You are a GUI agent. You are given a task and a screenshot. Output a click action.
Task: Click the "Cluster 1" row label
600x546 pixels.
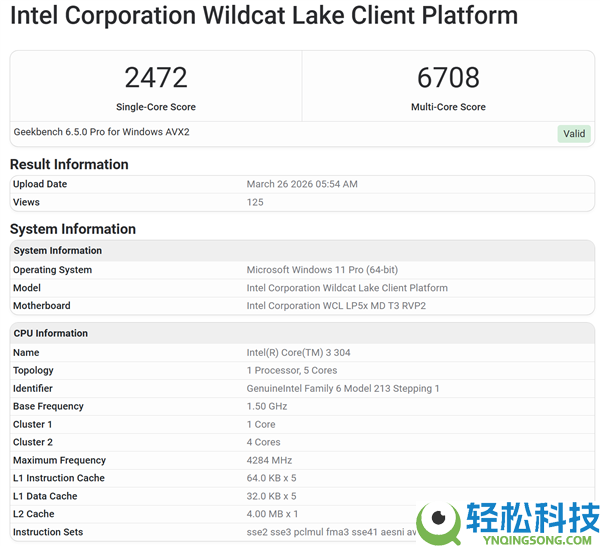click(x=33, y=424)
